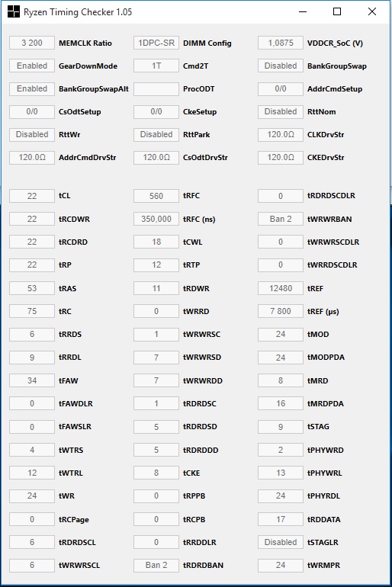Select the tWR value field
Image resolution: width=392 pixels, height=587 pixels.
pos(32,496)
